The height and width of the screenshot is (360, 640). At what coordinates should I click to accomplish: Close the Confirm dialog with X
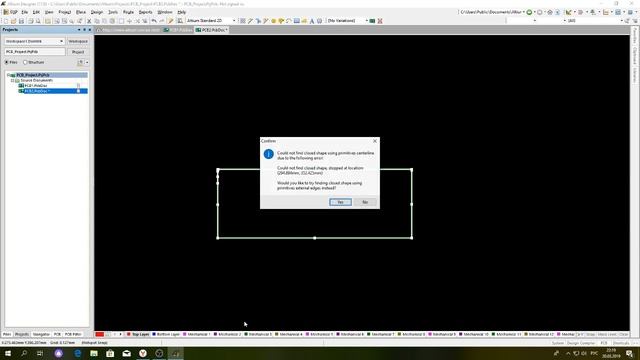(375, 141)
